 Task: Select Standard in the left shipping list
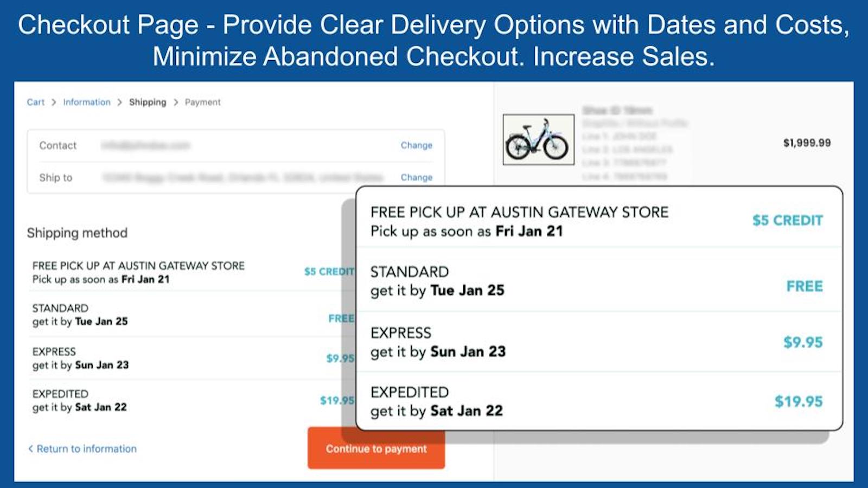click(80, 315)
